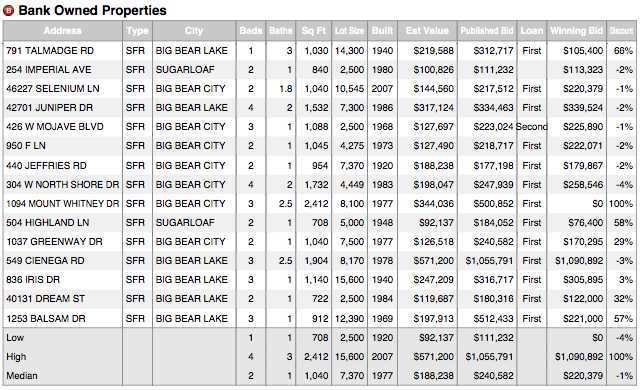
Task: Sort by Published Bid header
Action: pyautogui.click(x=487, y=31)
